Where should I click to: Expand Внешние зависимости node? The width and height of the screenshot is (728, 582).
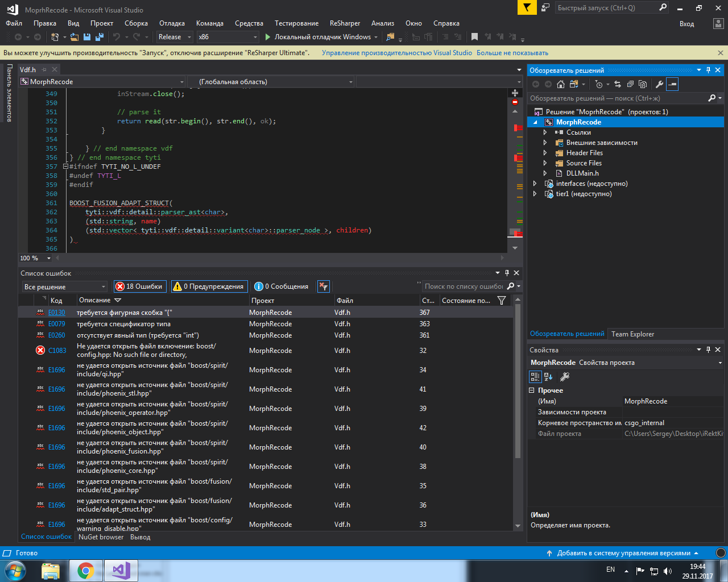click(545, 143)
